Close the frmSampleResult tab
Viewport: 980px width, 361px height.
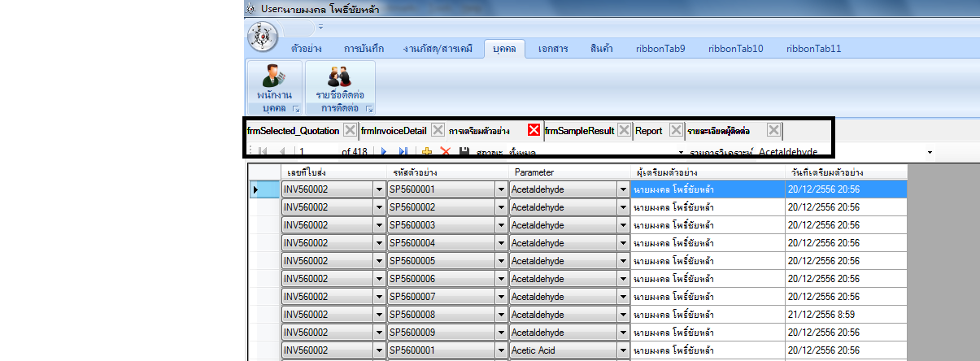click(x=624, y=130)
